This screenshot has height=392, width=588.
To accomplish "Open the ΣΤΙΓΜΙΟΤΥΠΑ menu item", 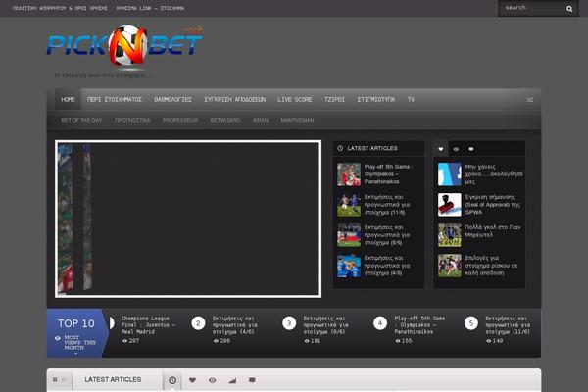I will tap(375, 99).
